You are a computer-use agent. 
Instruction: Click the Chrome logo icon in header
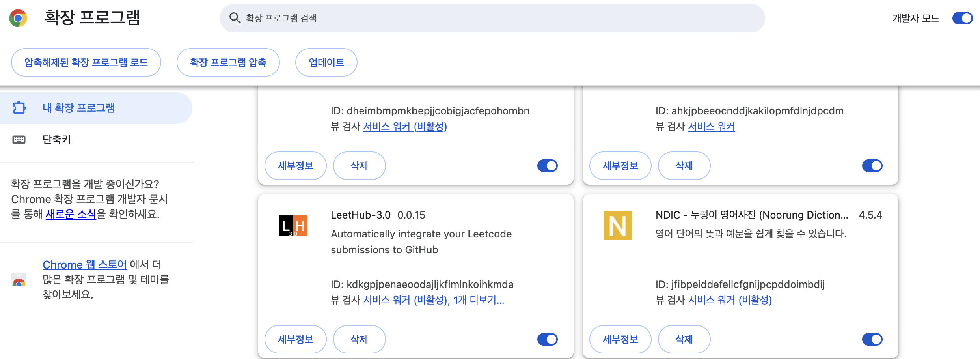(18, 18)
